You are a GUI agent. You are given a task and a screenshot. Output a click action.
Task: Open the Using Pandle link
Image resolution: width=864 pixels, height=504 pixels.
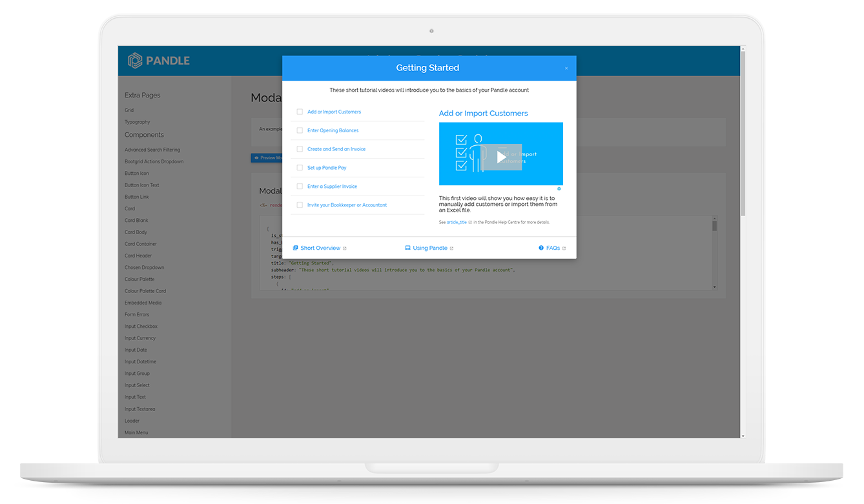coord(430,248)
